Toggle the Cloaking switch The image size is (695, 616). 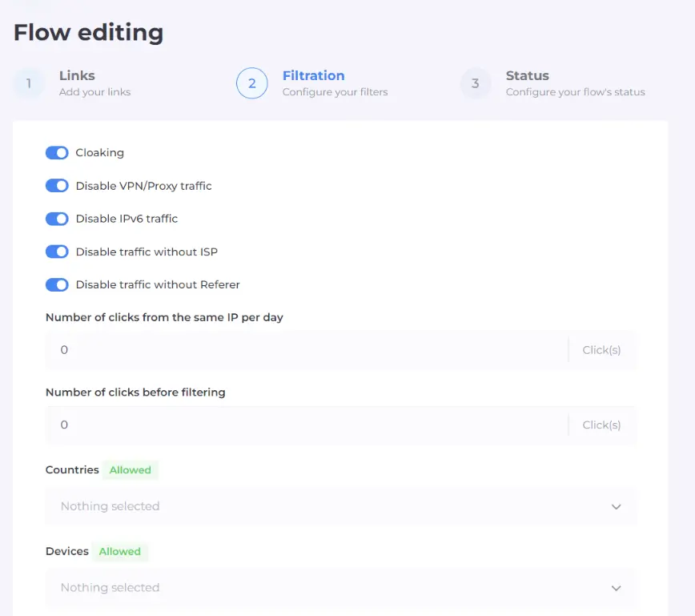pyautogui.click(x=57, y=152)
